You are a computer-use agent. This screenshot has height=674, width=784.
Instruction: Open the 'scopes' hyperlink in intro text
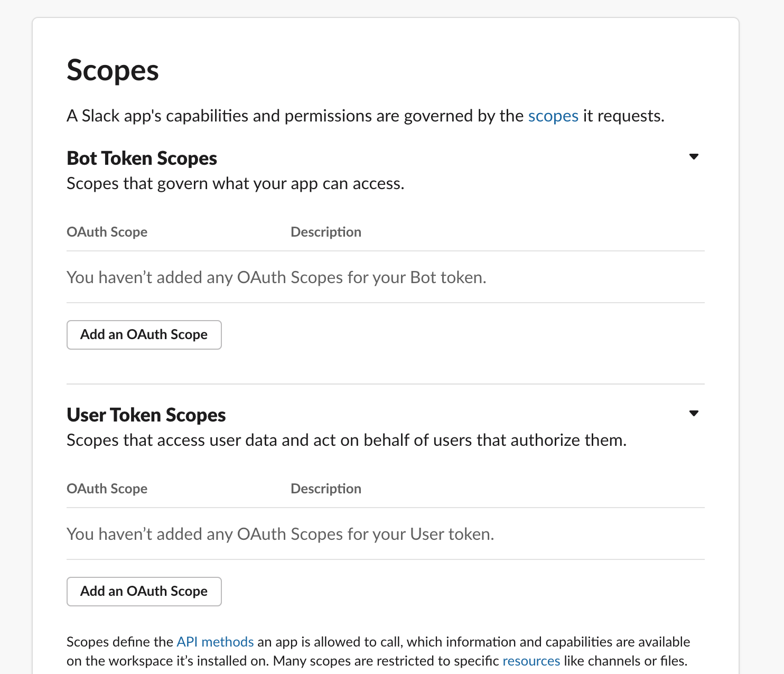click(x=553, y=116)
